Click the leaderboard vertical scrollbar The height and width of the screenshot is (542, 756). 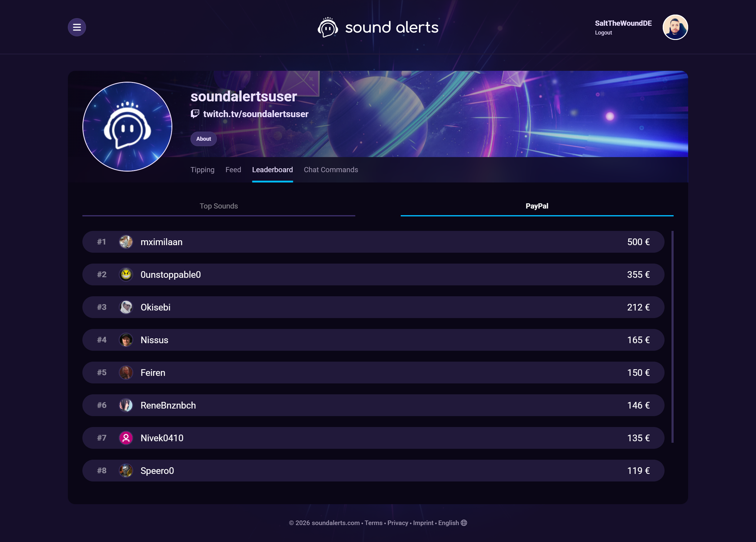click(x=672, y=337)
